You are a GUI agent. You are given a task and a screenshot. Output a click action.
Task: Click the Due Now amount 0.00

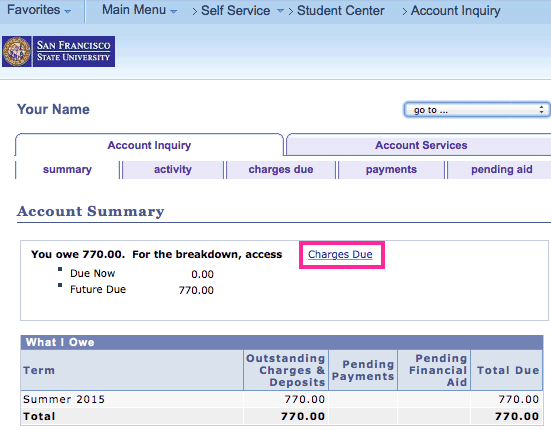[202, 274]
